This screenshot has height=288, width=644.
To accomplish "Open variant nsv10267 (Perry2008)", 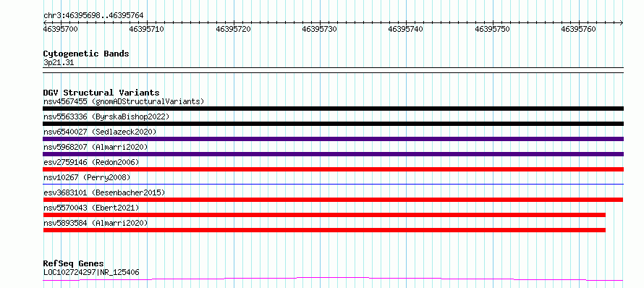I will tap(87, 177).
